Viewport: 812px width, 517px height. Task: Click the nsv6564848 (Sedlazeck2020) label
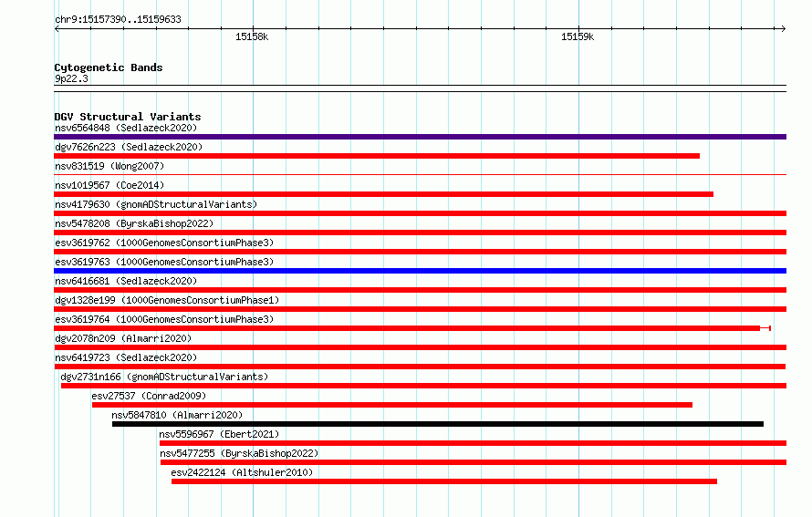pos(126,128)
